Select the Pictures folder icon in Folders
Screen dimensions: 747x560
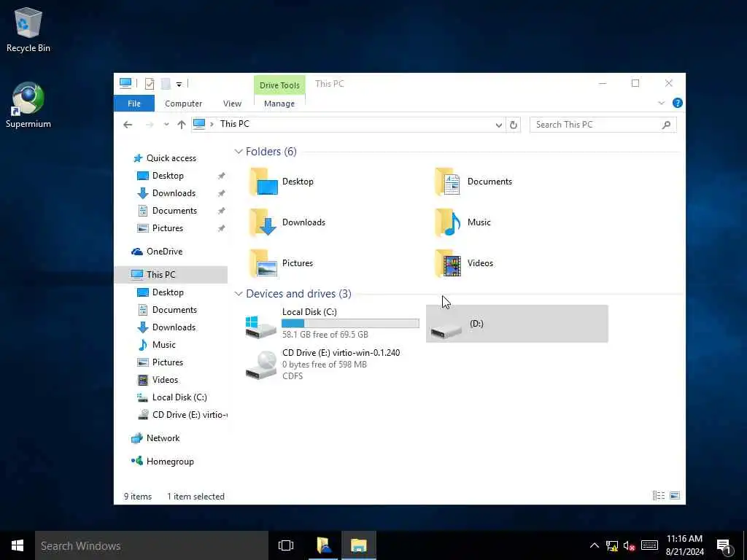pos(263,263)
